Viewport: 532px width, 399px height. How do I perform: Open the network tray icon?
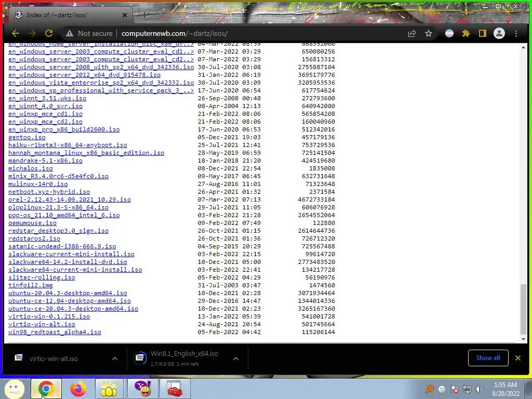click(x=467, y=389)
